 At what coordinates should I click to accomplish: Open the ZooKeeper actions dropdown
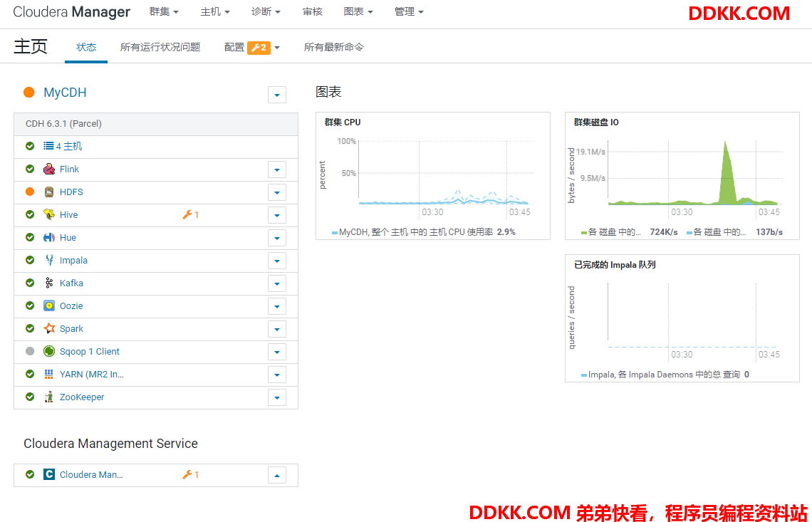click(x=277, y=397)
